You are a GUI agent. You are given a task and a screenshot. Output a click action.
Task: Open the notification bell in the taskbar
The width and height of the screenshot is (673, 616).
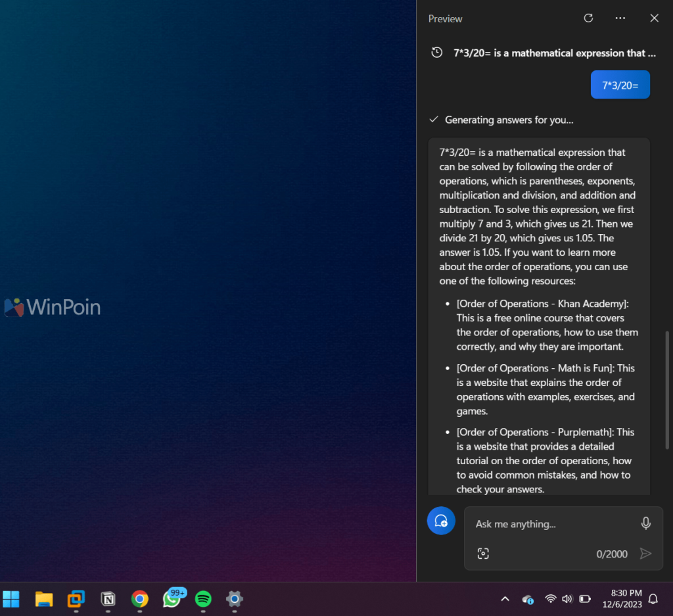pos(653,599)
